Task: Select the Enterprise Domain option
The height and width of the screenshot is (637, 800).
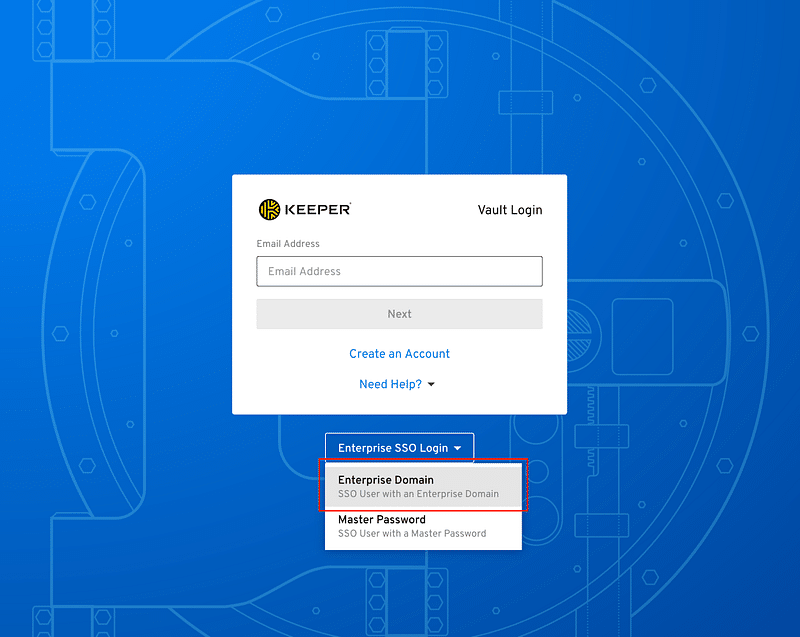Action: coord(386,480)
